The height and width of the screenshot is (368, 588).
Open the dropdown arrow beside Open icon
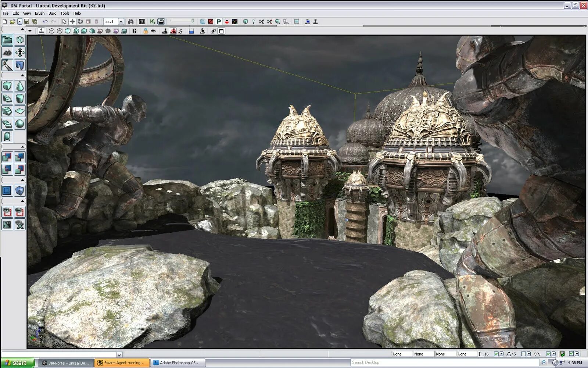[20, 22]
